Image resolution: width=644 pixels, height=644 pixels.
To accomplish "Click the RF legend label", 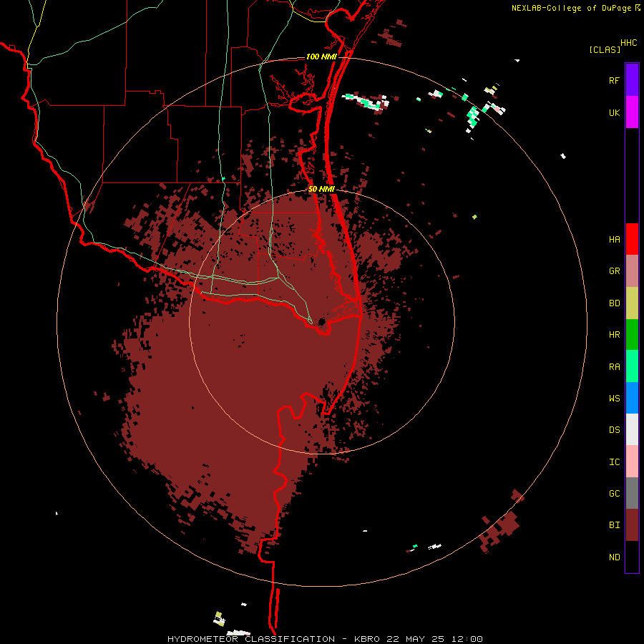I will point(614,81).
